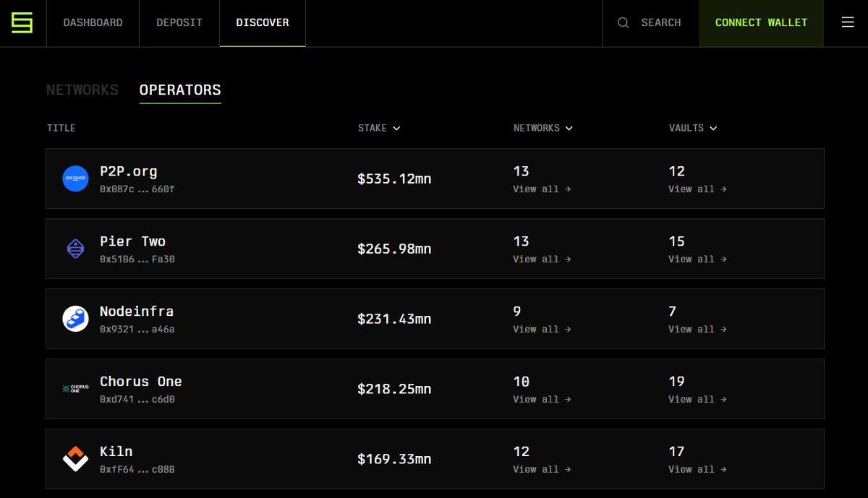The image size is (868, 498).
Task: Sort by Vaults column chevron
Action: click(x=713, y=129)
